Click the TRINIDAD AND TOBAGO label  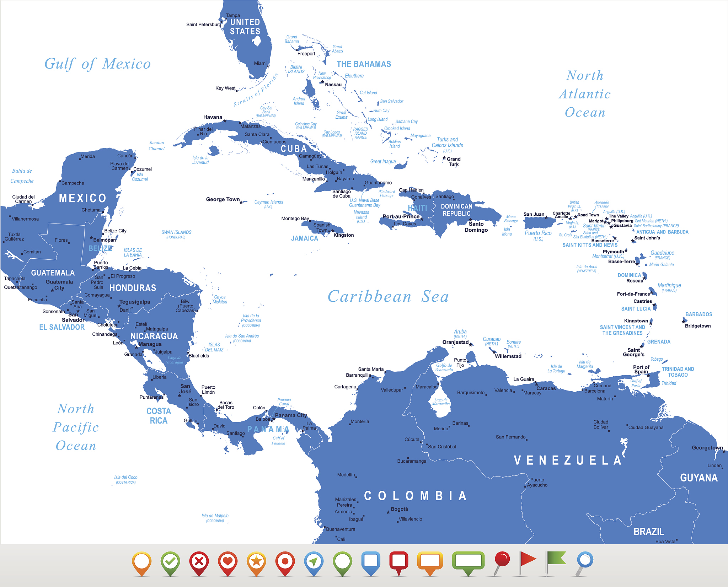click(x=678, y=372)
